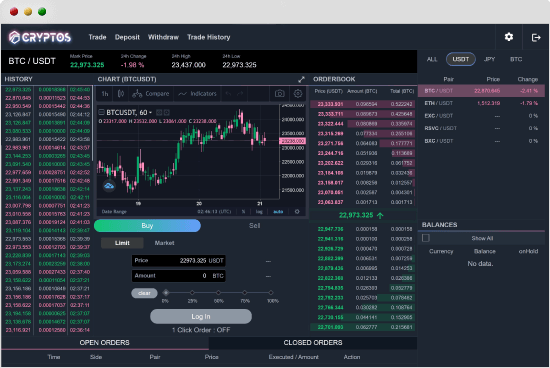Undo the last chart action

(x=228, y=94)
